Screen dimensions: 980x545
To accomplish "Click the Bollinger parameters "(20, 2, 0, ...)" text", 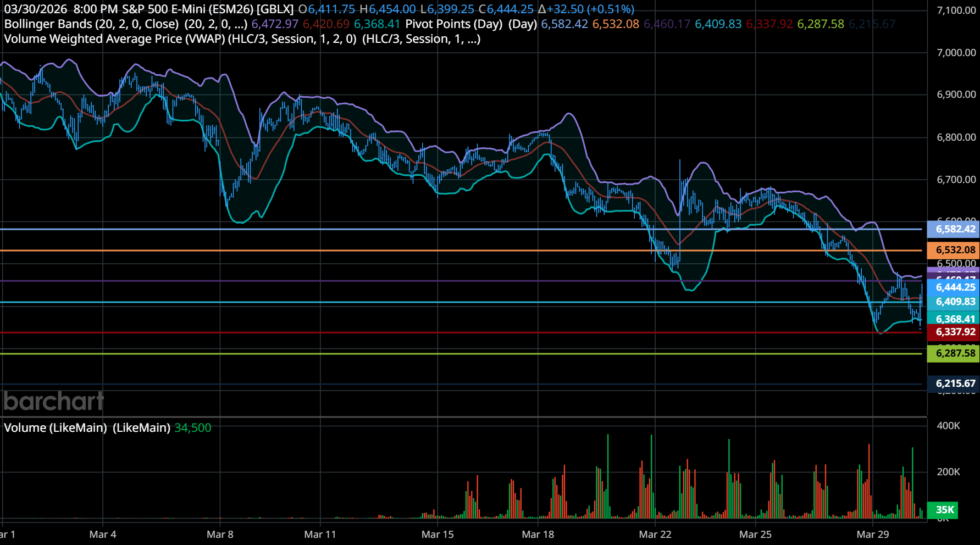I will (215, 24).
